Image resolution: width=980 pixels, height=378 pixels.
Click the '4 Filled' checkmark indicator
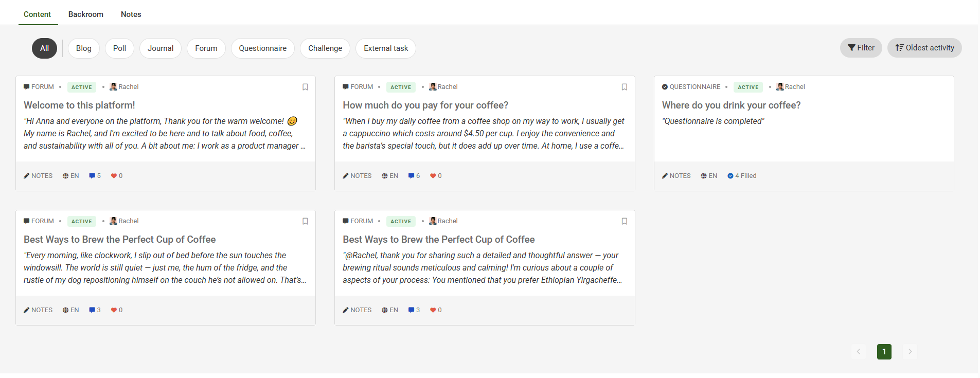(x=730, y=176)
